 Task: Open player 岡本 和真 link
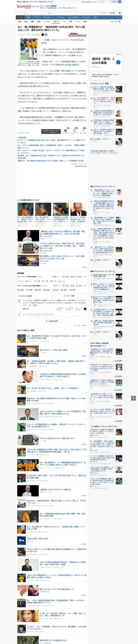click(63, 290)
